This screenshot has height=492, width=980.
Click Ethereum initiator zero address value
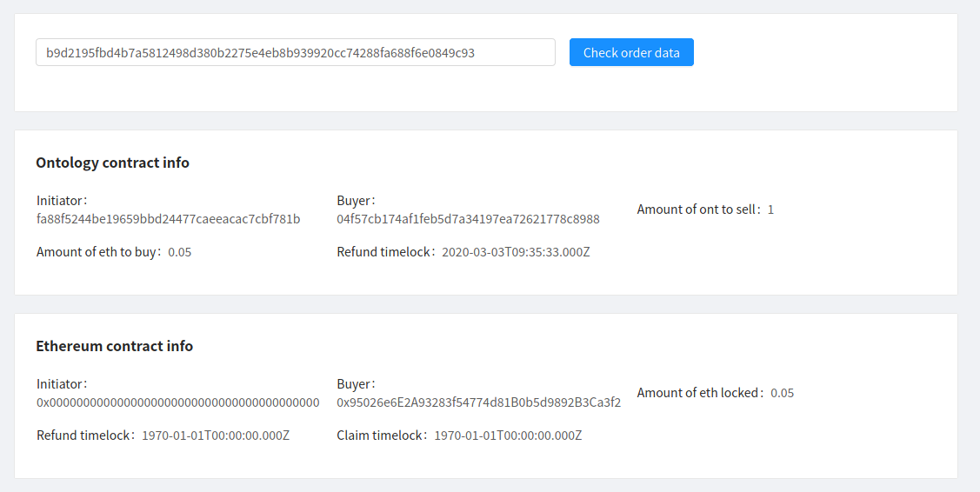(178, 402)
